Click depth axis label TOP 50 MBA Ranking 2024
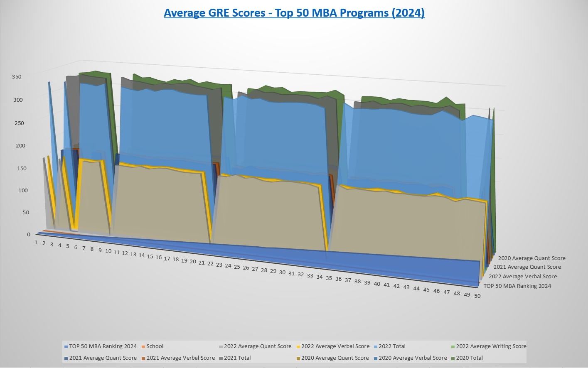This screenshot has height=368, width=588. point(517,286)
